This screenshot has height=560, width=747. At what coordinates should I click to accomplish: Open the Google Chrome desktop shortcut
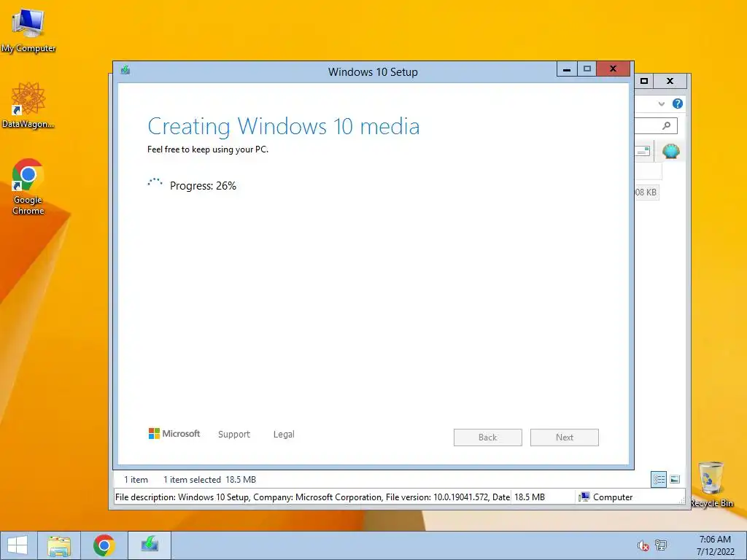(x=28, y=187)
